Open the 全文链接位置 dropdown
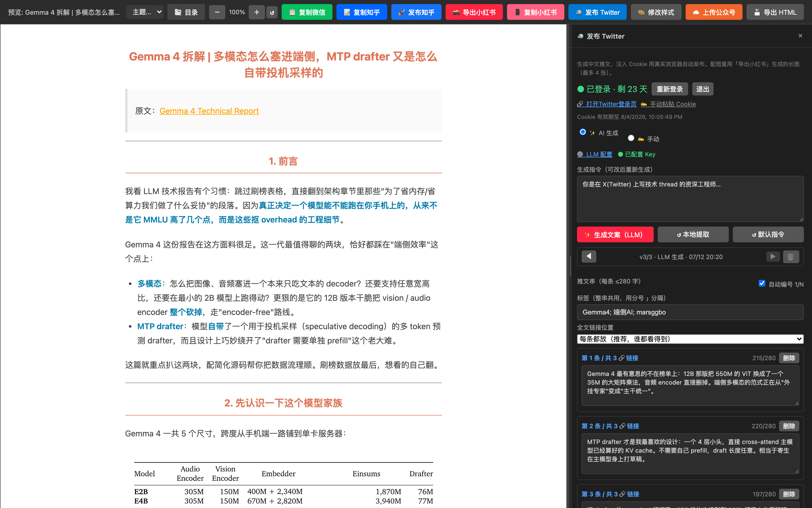 (x=690, y=339)
